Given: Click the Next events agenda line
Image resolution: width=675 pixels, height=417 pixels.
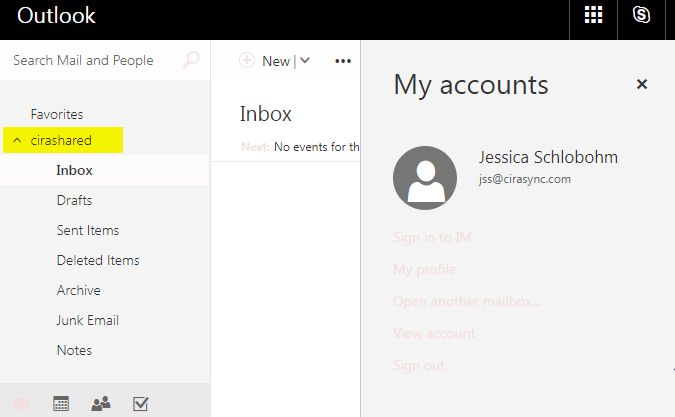Looking at the screenshot, I should coord(300,147).
